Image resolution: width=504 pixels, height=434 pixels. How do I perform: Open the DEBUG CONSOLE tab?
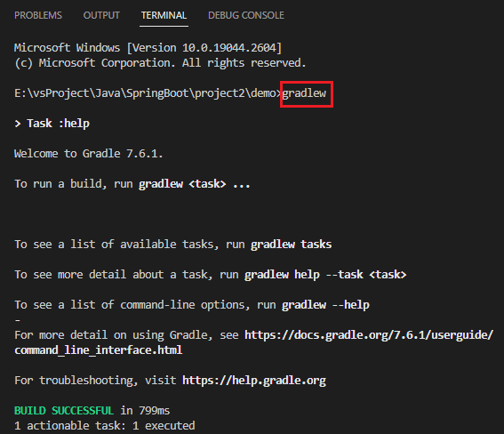tap(246, 15)
